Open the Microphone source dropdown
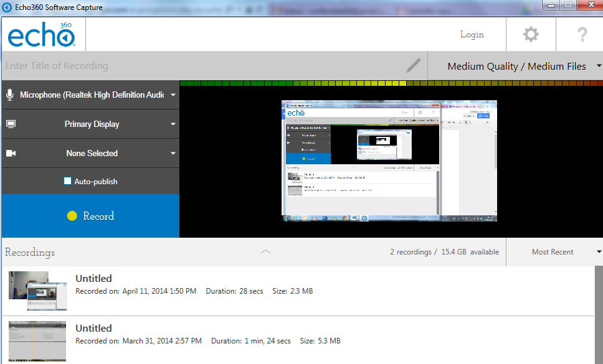Viewport: 603px width, 364px height. tap(90, 95)
